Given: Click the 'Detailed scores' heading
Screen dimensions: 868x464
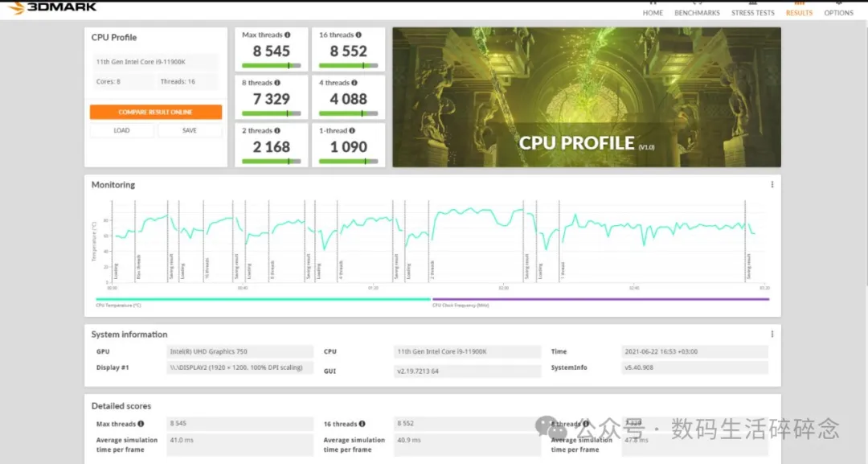Looking at the screenshot, I should pos(121,406).
